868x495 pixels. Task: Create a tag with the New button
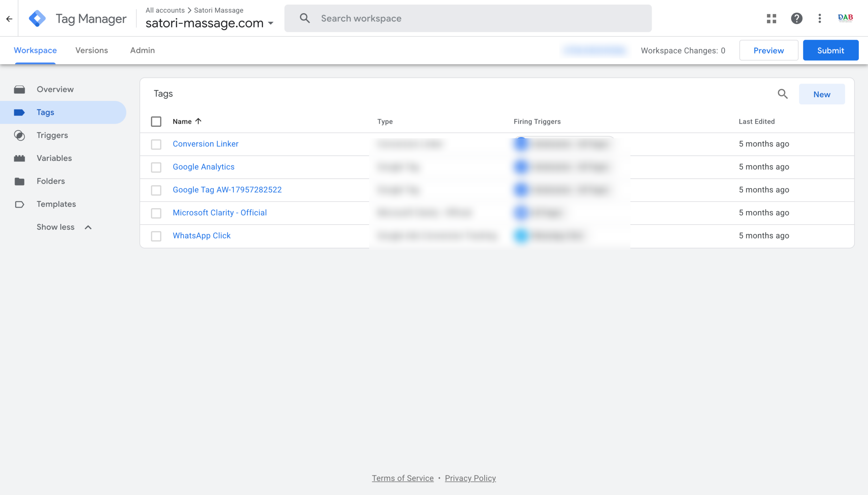coord(822,94)
